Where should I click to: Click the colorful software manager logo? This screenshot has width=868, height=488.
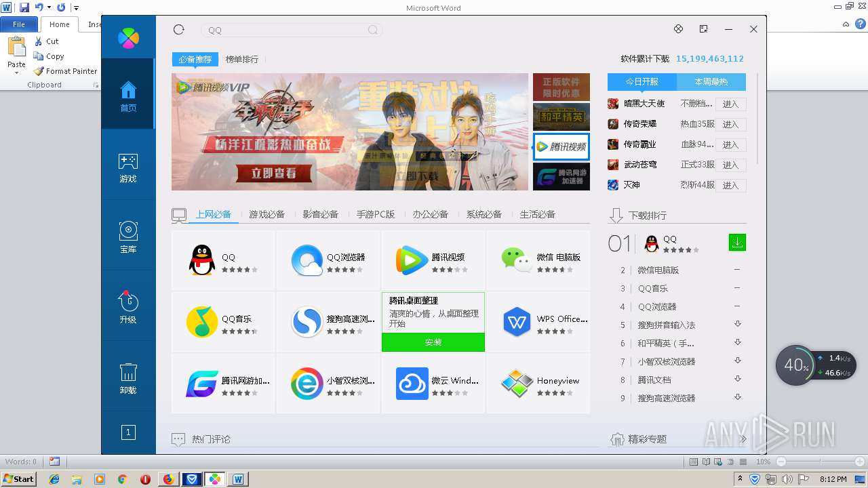tap(128, 38)
